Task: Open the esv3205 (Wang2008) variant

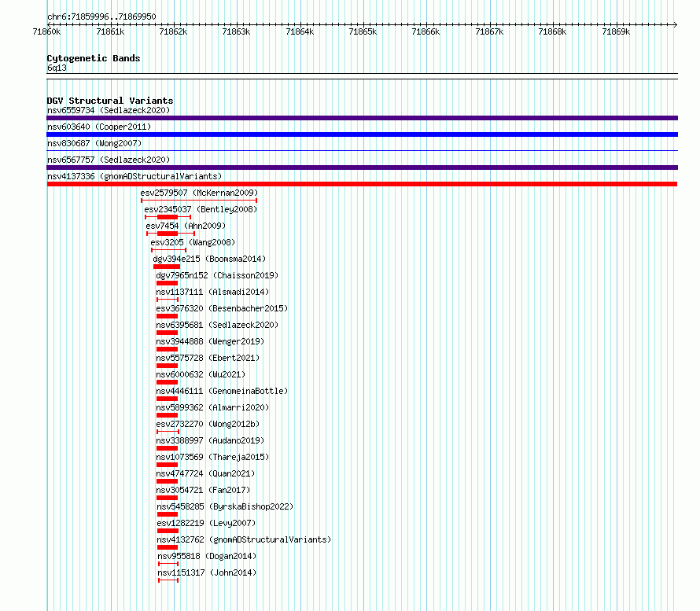Action: pyautogui.click(x=193, y=242)
